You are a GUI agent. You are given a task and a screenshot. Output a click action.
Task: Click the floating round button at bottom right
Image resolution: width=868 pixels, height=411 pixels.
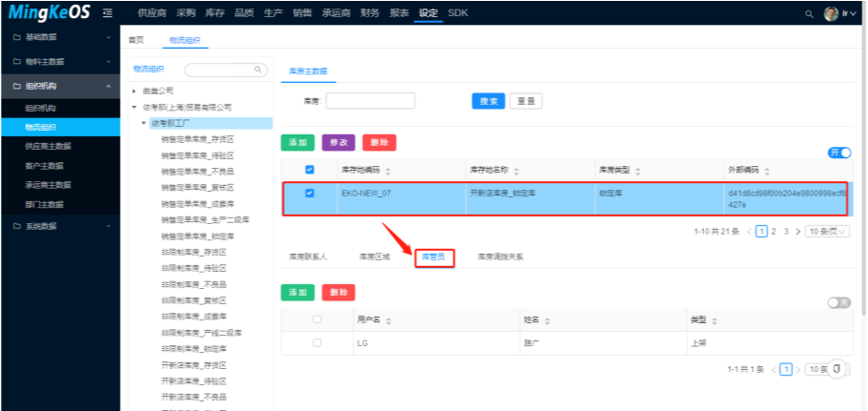[837, 369]
